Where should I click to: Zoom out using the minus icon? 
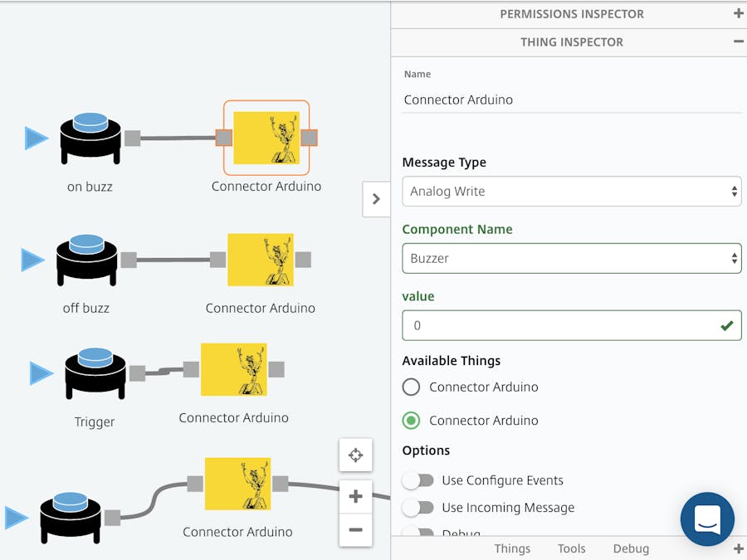tap(355, 531)
